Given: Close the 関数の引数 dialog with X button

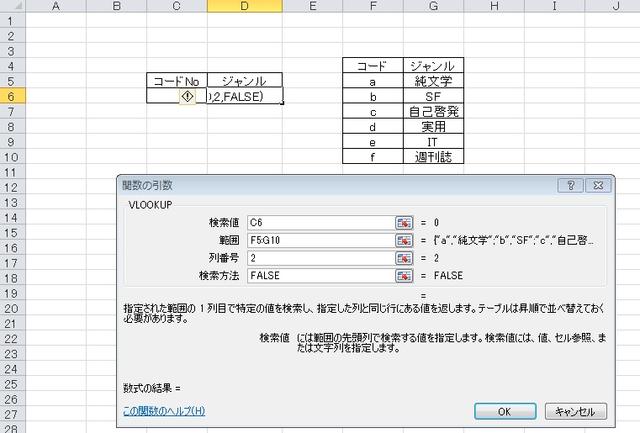Looking at the screenshot, I should pos(598,186).
